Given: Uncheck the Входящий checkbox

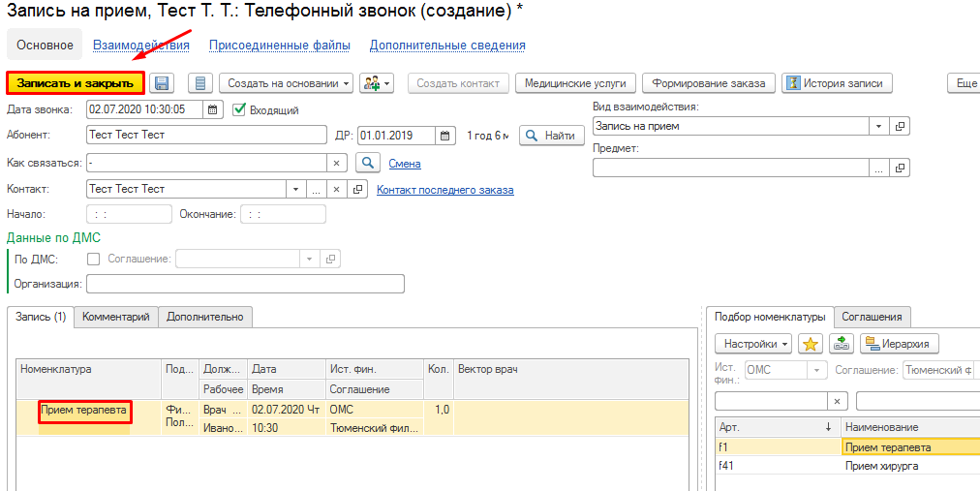Looking at the screenshot, I should point(240,109).
